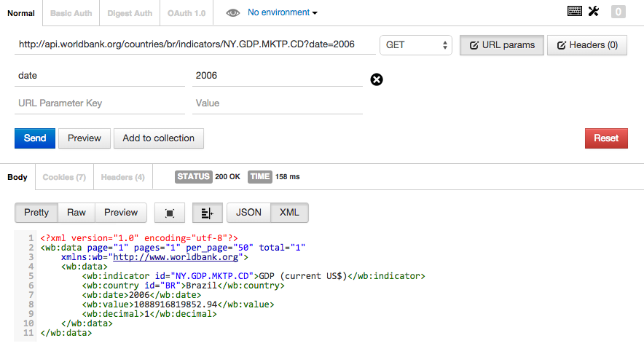This screenshot has width=644, height=346.
Task: Select the Raw response view
Action: pos(76,213)
